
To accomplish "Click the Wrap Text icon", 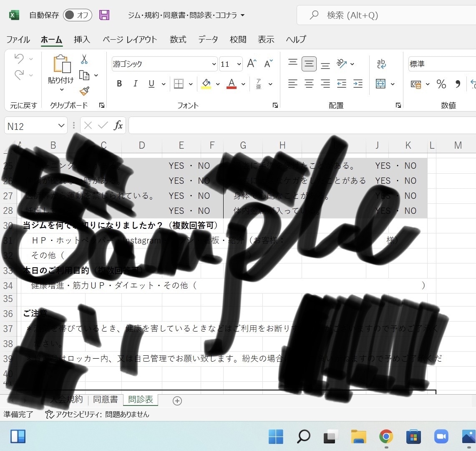I will click(381, 64).
